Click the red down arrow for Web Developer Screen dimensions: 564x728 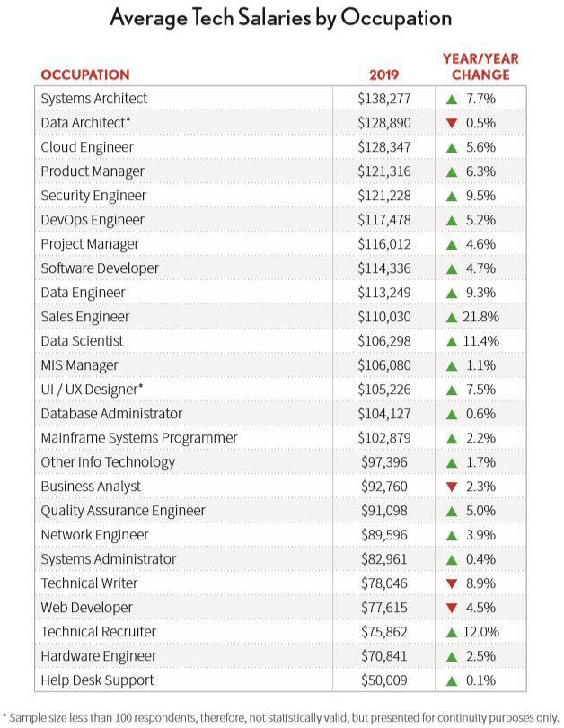tap(453, 608)
